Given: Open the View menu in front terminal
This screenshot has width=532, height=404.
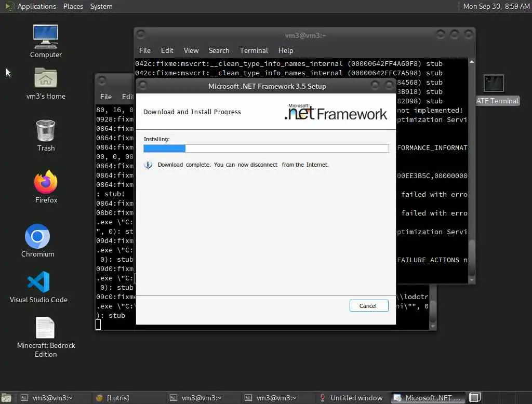Looking at the screenshot, I should click(191, 50).
